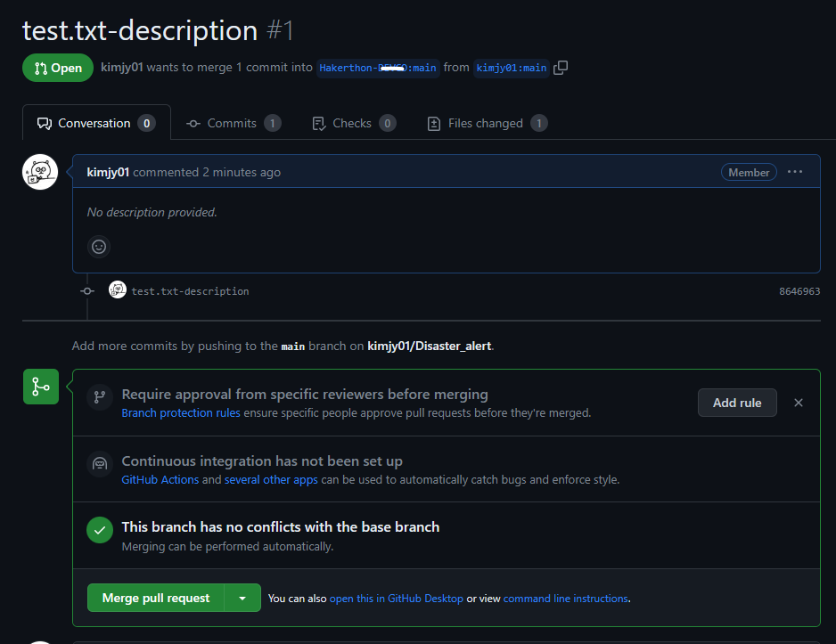Open the several other apps link
836x644 pixels.
pos(271,479)
